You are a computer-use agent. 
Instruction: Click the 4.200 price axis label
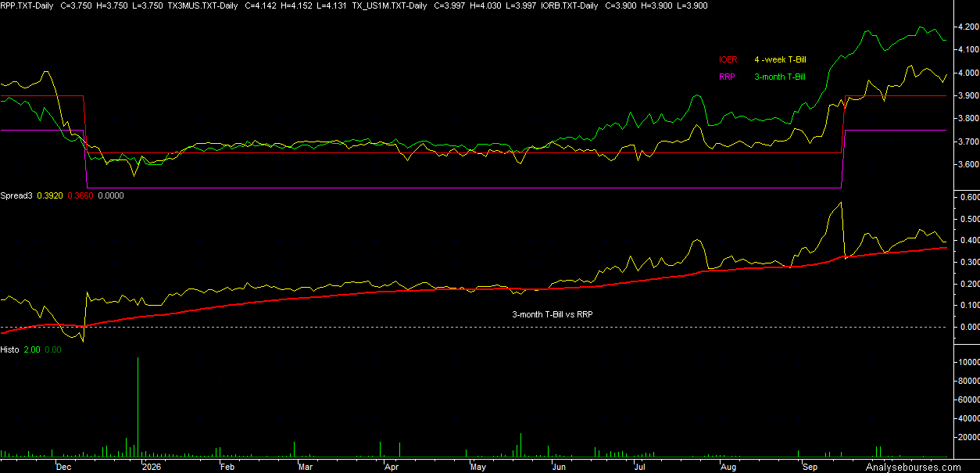tap(967, 27)
